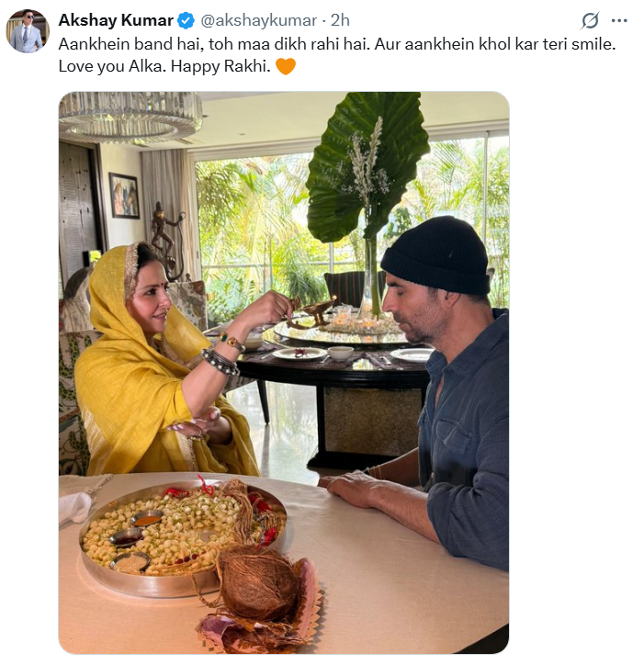Click the Akshay Kumar display name

tap(116, 20)
